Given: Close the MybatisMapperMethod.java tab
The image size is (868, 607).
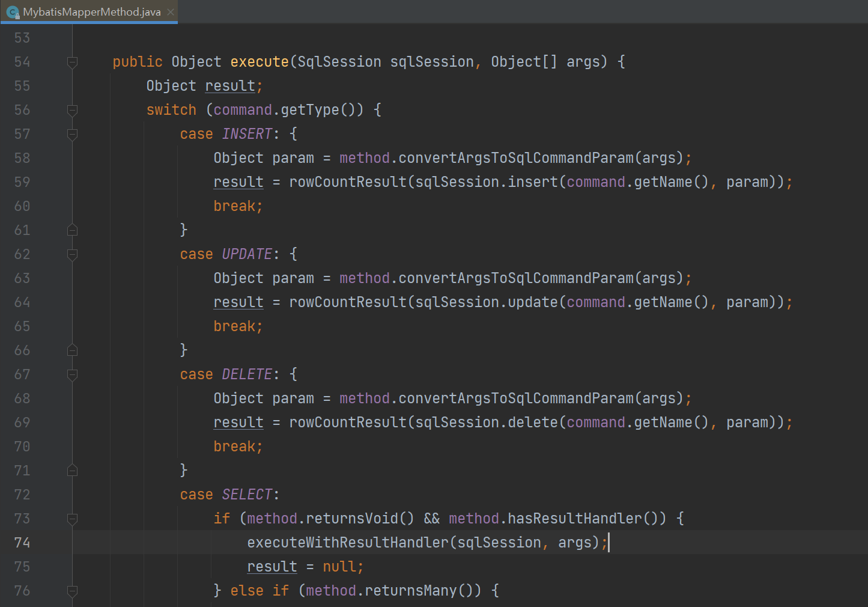Looking at the screenshot, I should [x=171, y=12].
